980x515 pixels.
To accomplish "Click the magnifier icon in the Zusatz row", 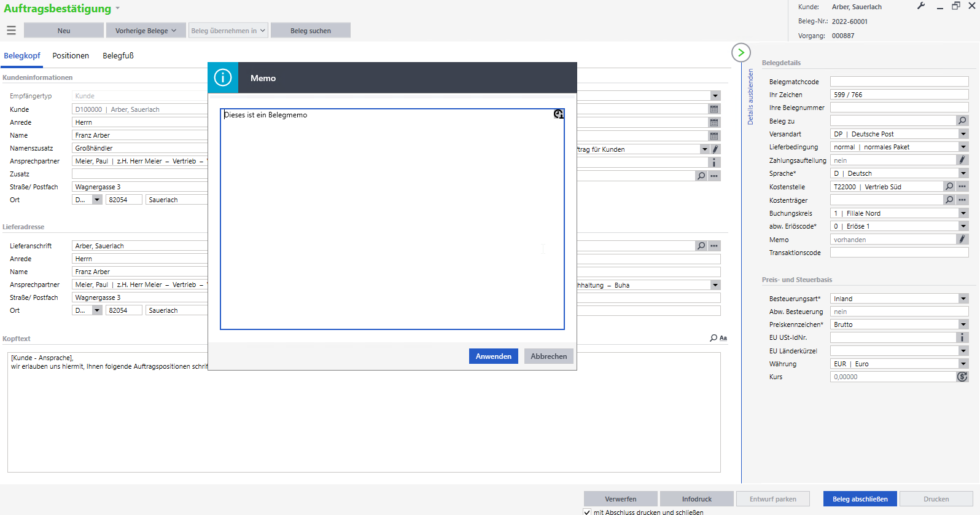I will [701, 176].
